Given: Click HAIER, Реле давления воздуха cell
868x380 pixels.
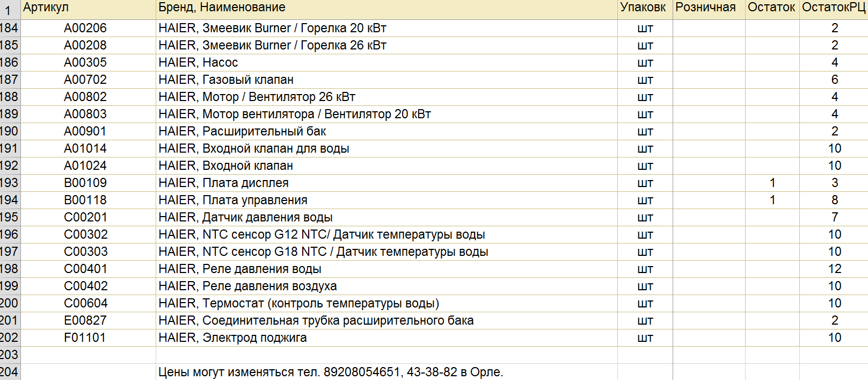Looking at the screenshot, I should coord(386,286).
